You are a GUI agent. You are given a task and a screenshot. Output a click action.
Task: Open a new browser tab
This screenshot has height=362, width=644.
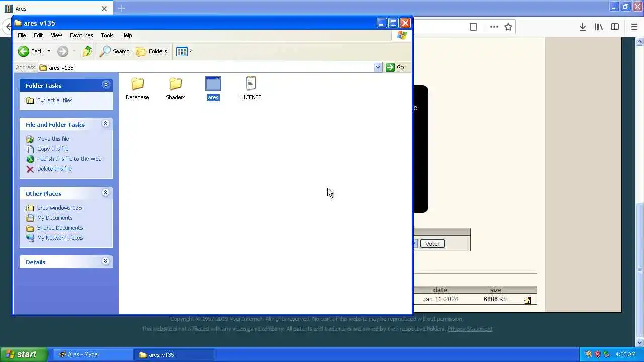tap(121, 8)
